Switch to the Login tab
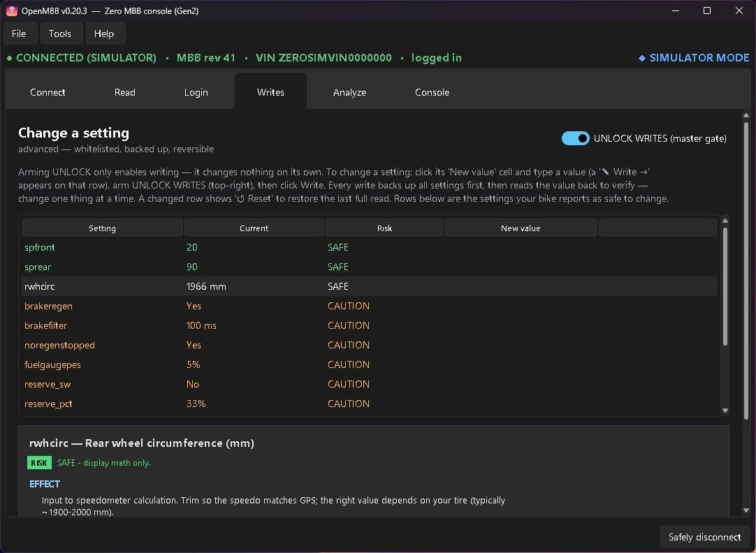Screen dimensions: 756x553 coord(196,92)
